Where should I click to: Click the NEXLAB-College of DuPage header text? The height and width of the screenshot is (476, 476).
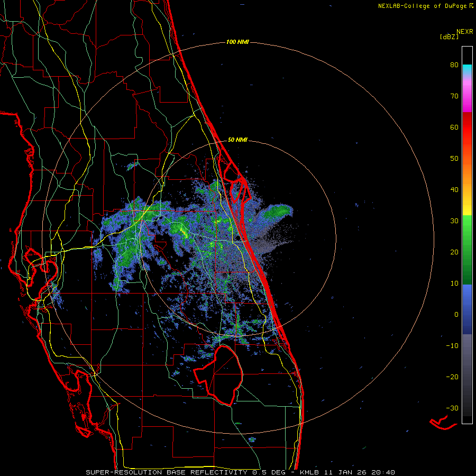point(425,6)
